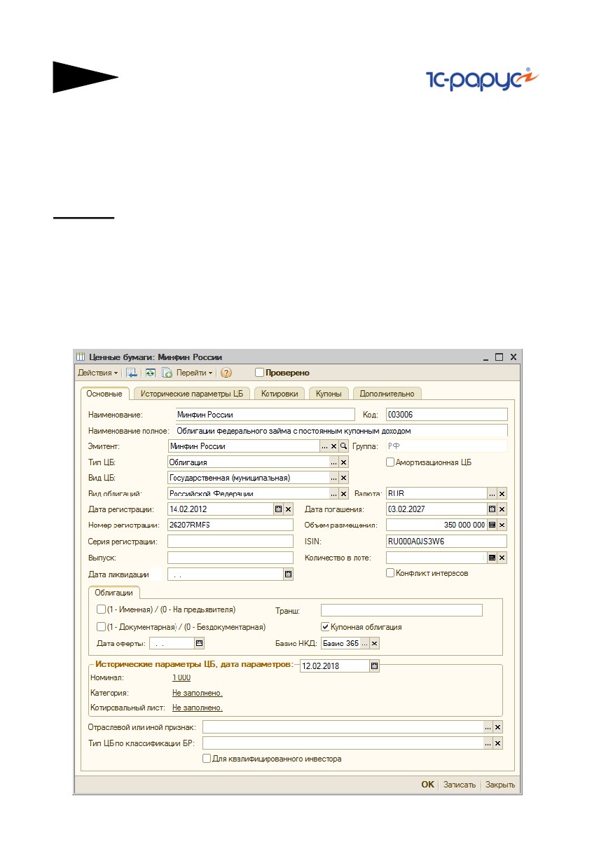Viewport: 613px width, 868px height.
Task: Open calculator for Объем размещения
Action: [x=493, y=525]
